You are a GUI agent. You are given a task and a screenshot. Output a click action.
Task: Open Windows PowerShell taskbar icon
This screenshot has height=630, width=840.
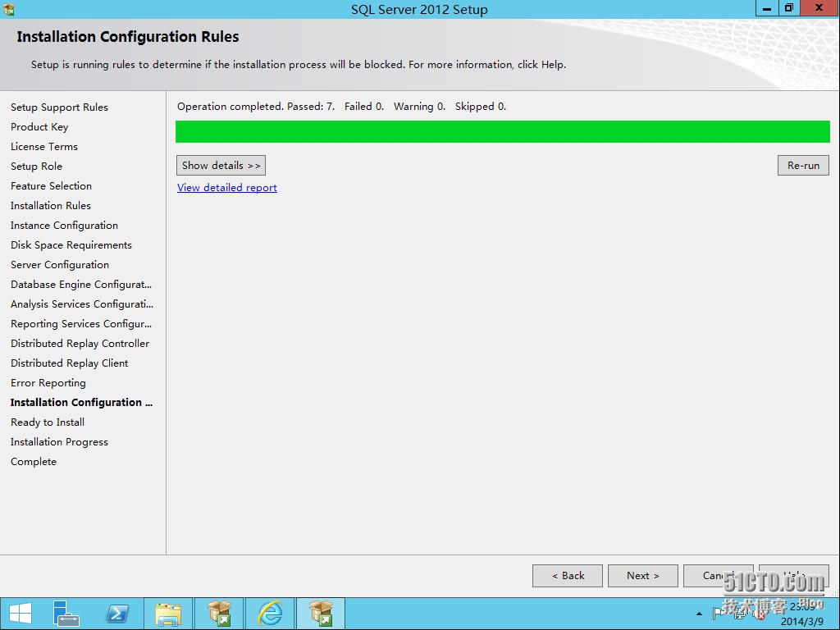117,614
